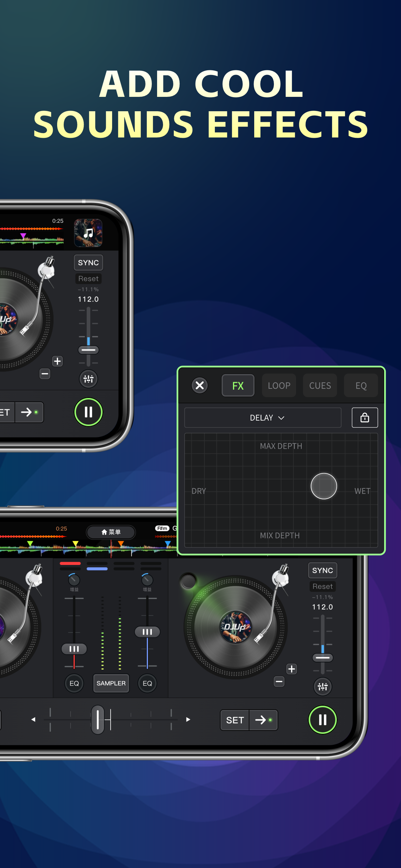The width and height of the screenshot is (401, 868).
Task: Jump to cue arrow on top phone
Action: point(29,412)
